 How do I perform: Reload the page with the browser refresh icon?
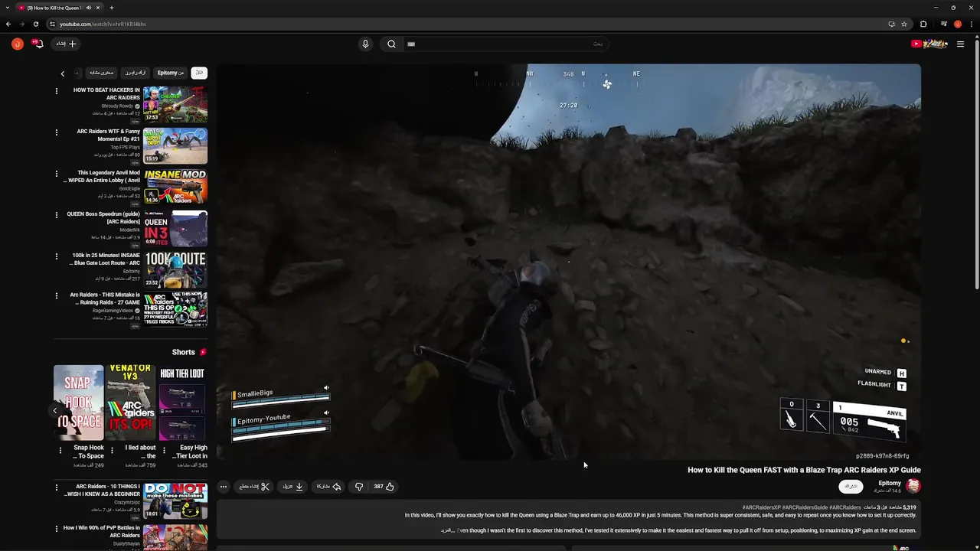(35, 24)
